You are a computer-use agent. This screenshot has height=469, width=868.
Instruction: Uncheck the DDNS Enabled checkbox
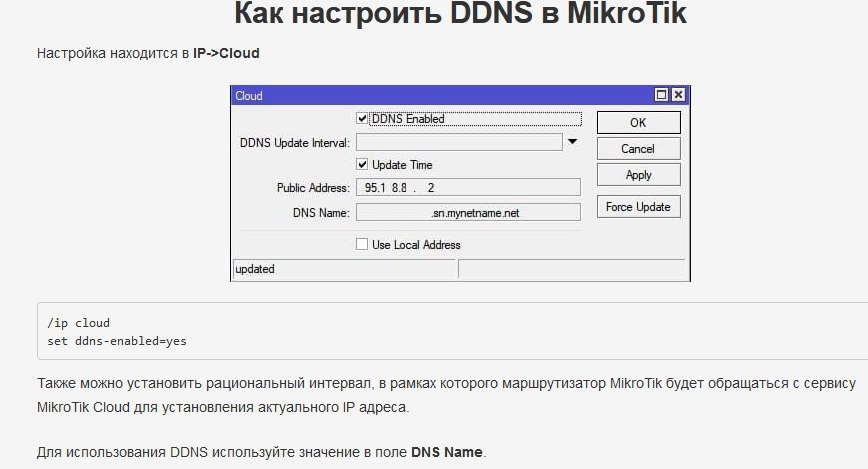(x=362, y=118)
